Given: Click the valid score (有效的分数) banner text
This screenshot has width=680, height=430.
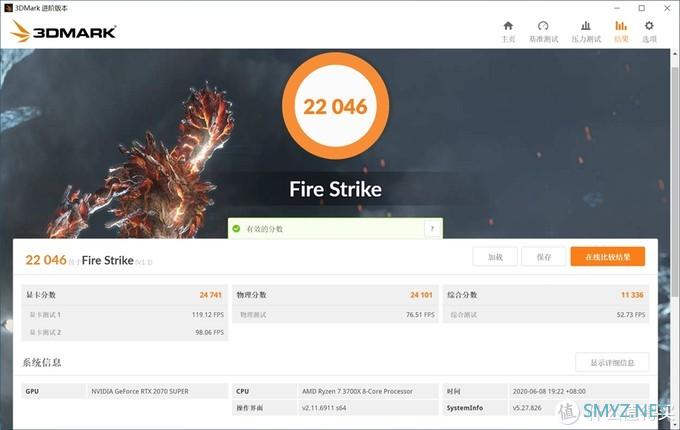Looking at the screenshot, I should coord(265,229).
